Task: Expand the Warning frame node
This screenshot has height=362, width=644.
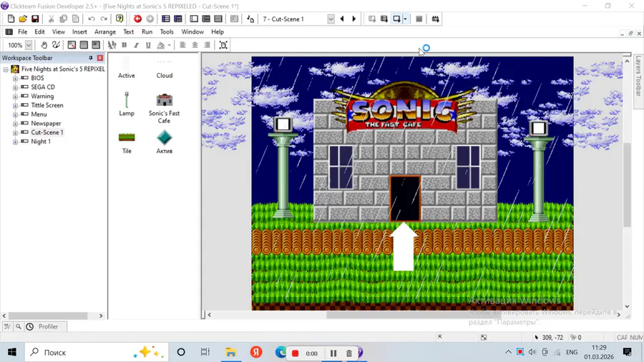Action: click(15, 96)
